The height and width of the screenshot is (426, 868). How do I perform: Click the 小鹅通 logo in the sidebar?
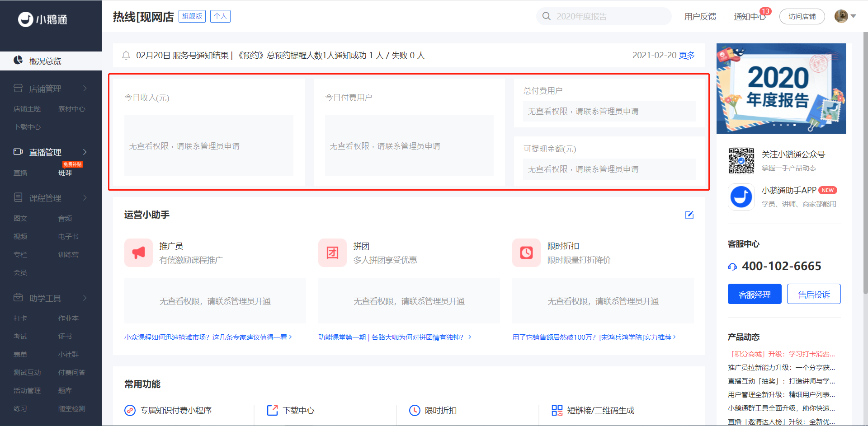42,19
